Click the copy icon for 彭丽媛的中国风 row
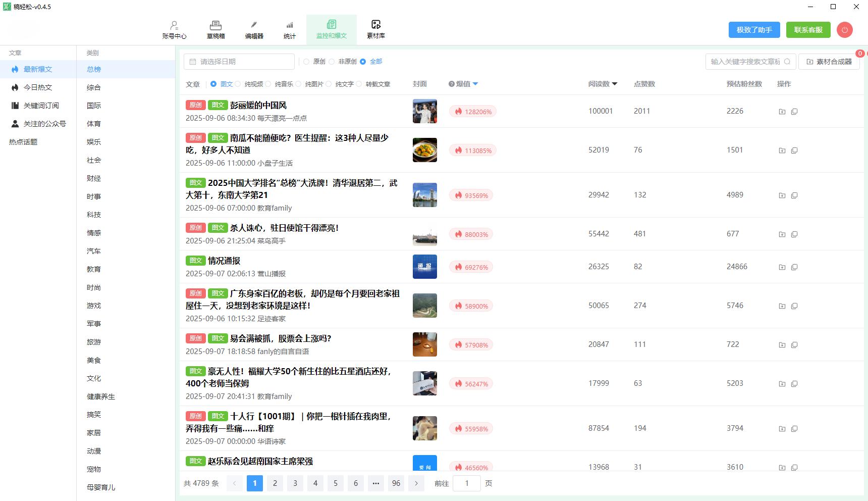Image resolution: width=868 pixels, height=501 pixels. coord(794,112)
